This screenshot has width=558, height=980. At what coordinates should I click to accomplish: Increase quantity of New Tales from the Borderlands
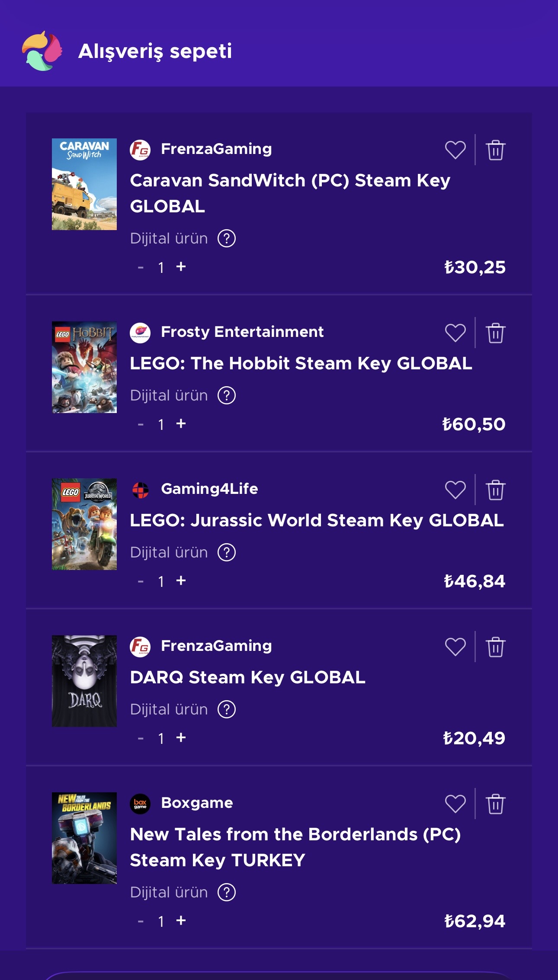pos(181,921)
